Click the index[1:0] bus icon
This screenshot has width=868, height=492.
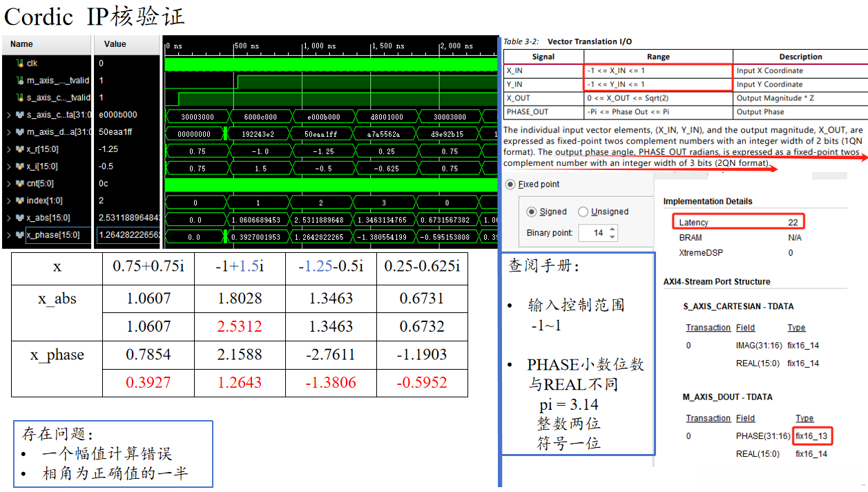click(19, 200)
